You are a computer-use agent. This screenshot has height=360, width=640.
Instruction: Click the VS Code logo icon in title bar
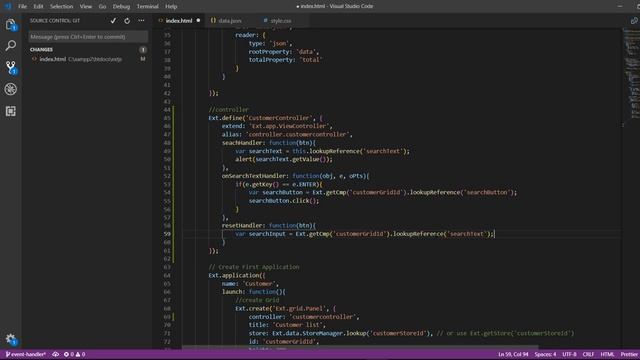pos(7,6)
